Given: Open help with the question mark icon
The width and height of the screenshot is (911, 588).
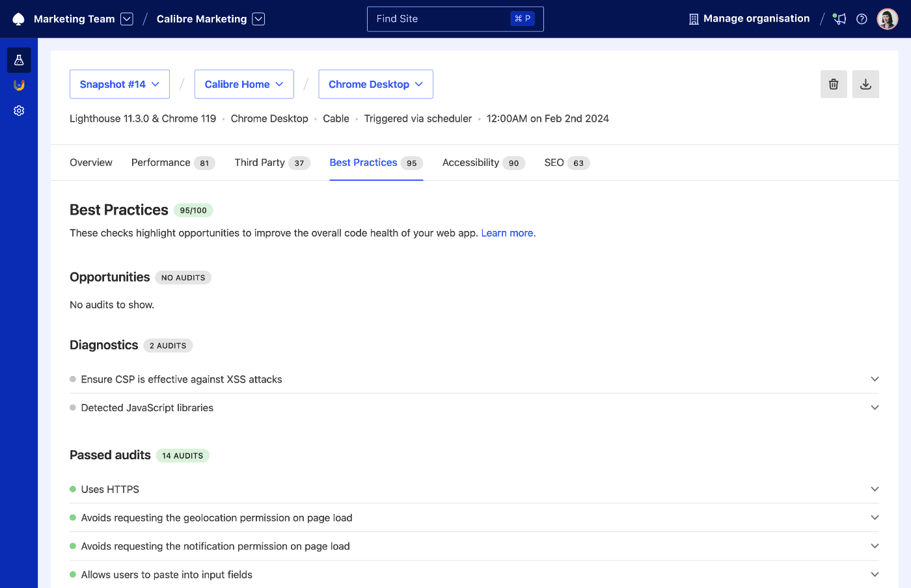Looking at the screenshot, I should [862, 19].
